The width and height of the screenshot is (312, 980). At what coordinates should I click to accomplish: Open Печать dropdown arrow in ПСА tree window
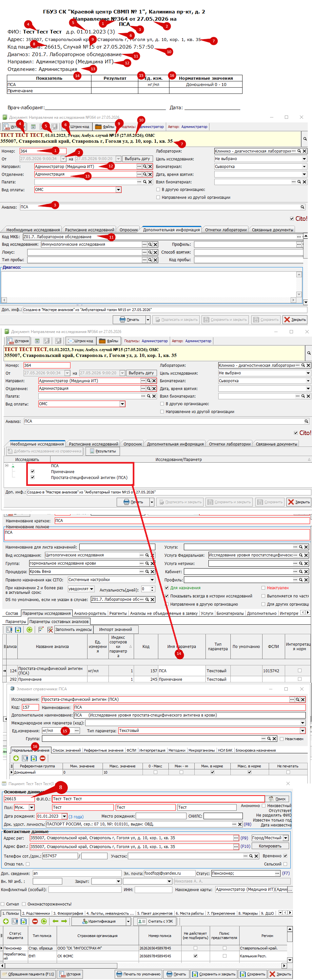(x=152, y=502)
